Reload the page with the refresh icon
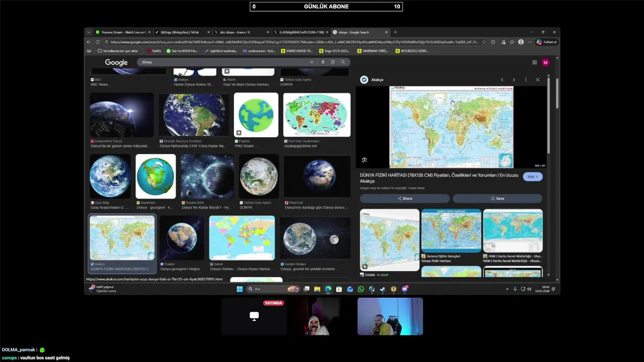Screen dimensions: 644x362 click(98, 42)
